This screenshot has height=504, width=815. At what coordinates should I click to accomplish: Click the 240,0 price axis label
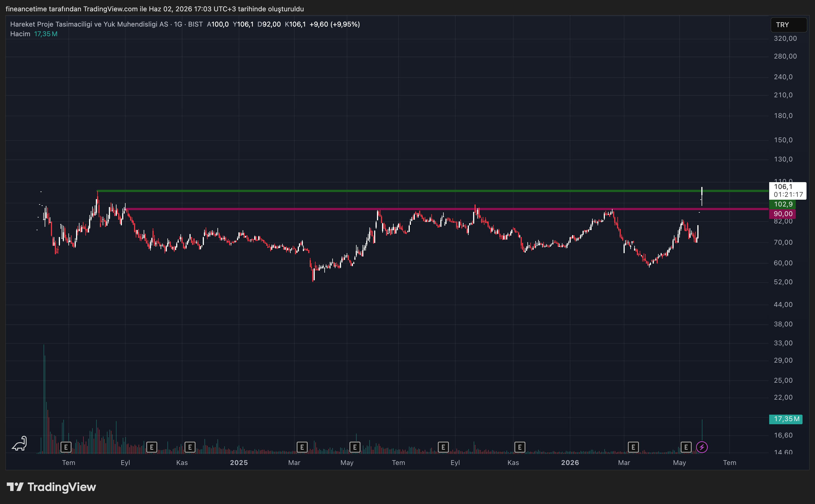[783, 77]
